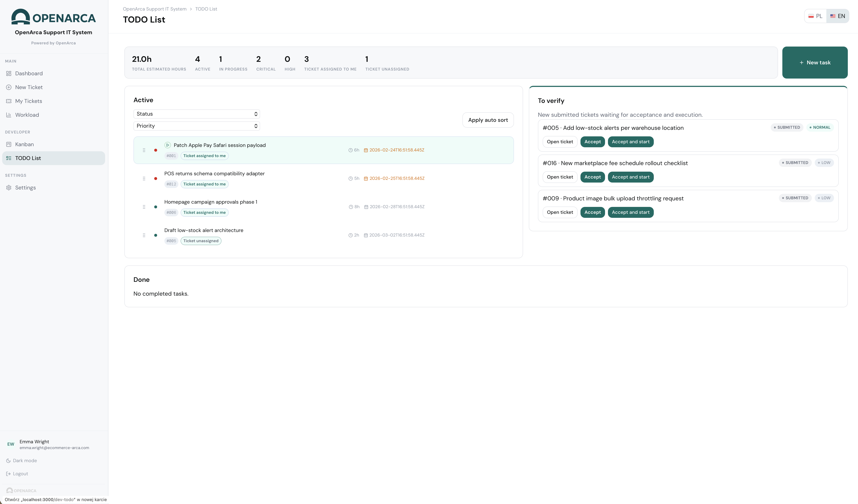Click OpenArca Support IT System breadcrumb

[x=155, y=9]
